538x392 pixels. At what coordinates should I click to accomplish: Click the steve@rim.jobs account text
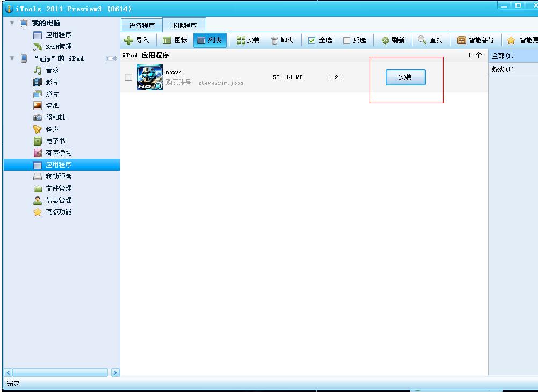click(221, 83)
